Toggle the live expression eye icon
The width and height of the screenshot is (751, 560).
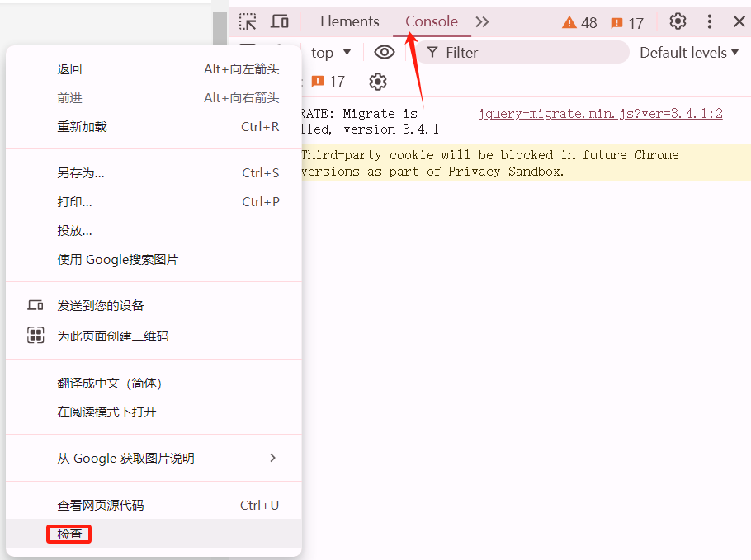pyautogui.click(x=384, y=52)
